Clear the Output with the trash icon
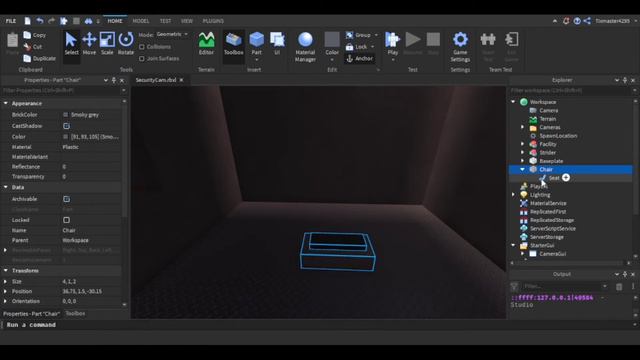This screenshot has height=360, width=640. click(619, 287)
